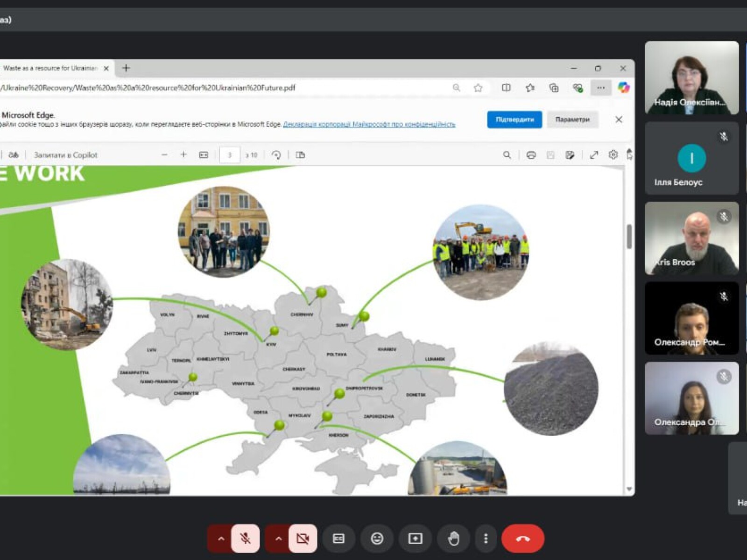Open audio settings chevron beside the microphone
747x560 pixels.
[x=221, y=539]
